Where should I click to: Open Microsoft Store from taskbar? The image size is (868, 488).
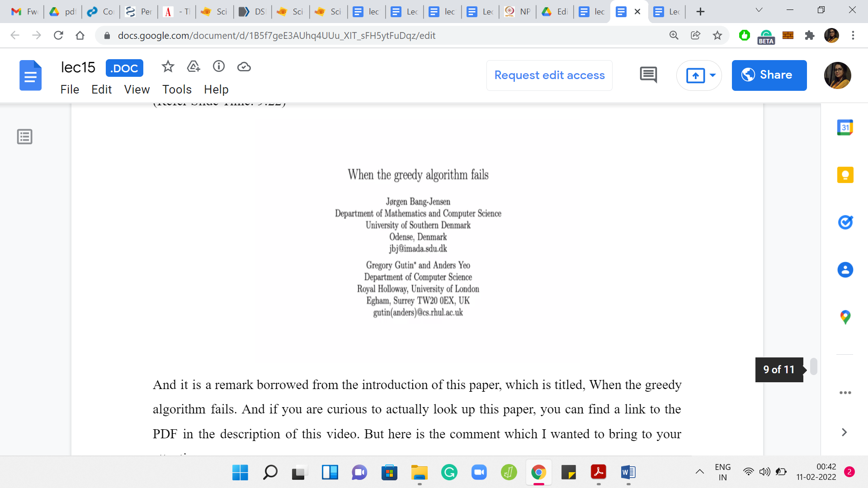pos(389,473)
